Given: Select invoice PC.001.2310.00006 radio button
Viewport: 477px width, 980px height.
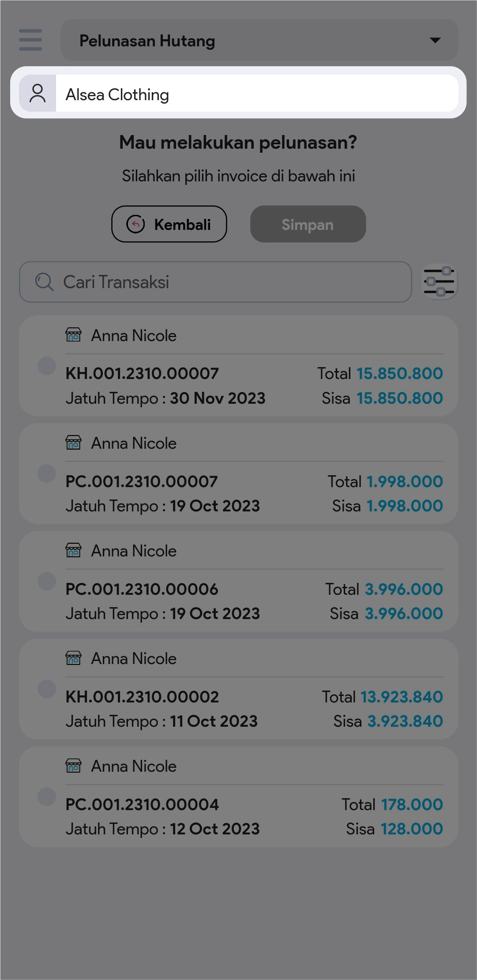Looking at the screenshot, I should [47, 581].
